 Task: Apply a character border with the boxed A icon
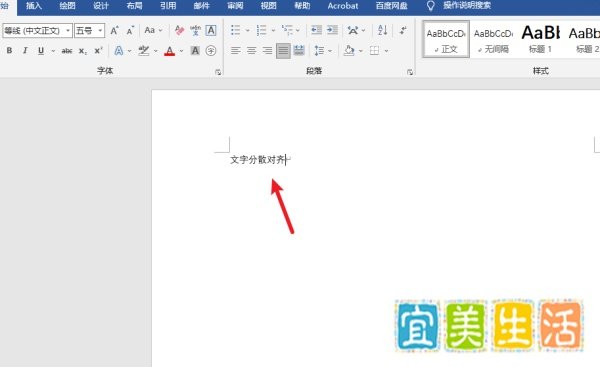(x=211, y=30)
